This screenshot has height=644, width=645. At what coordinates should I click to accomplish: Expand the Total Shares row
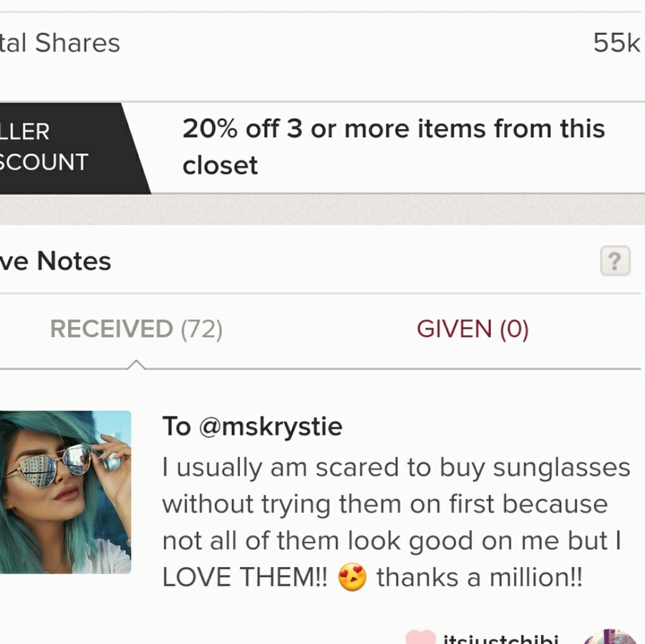click(x=322, y=43)
